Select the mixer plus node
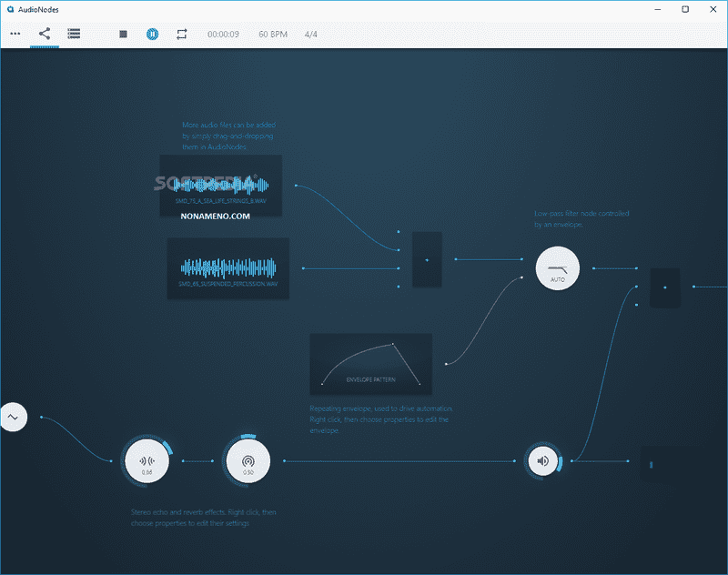Screen dimensions: 728x575 pyautogui.click(x=427, y=260)
